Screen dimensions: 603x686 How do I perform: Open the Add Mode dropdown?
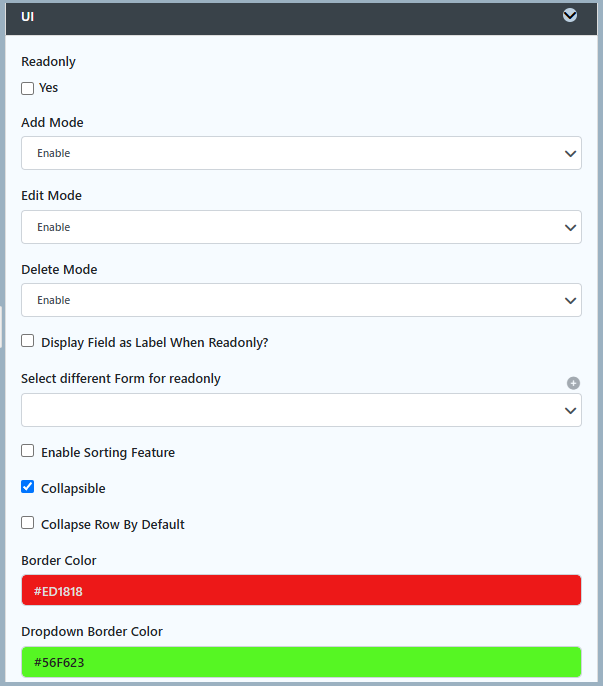point(301,153)
